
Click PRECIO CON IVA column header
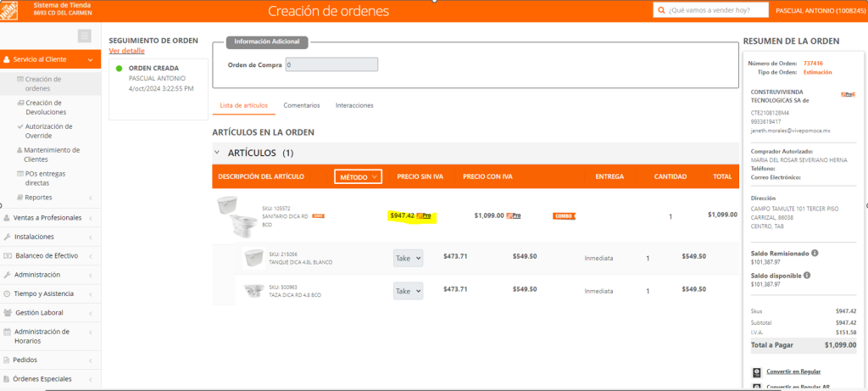point(487,176)
